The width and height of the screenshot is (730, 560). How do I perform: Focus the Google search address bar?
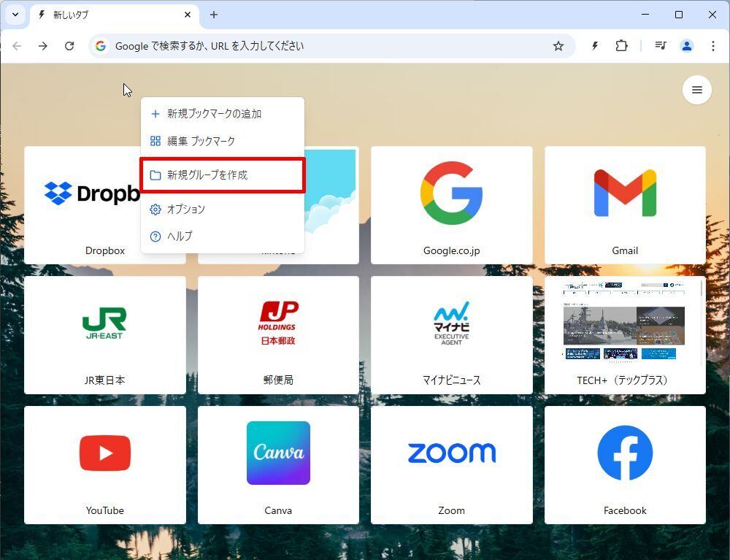331,45
